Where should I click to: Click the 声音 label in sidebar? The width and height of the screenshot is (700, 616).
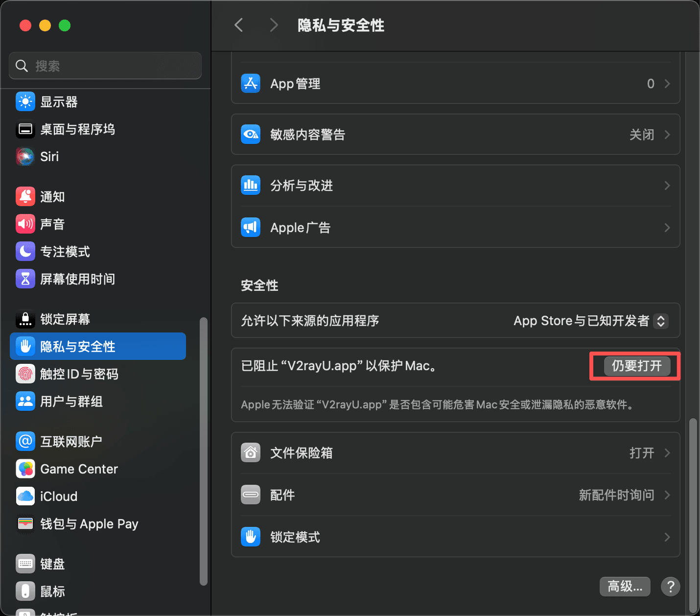52,224
